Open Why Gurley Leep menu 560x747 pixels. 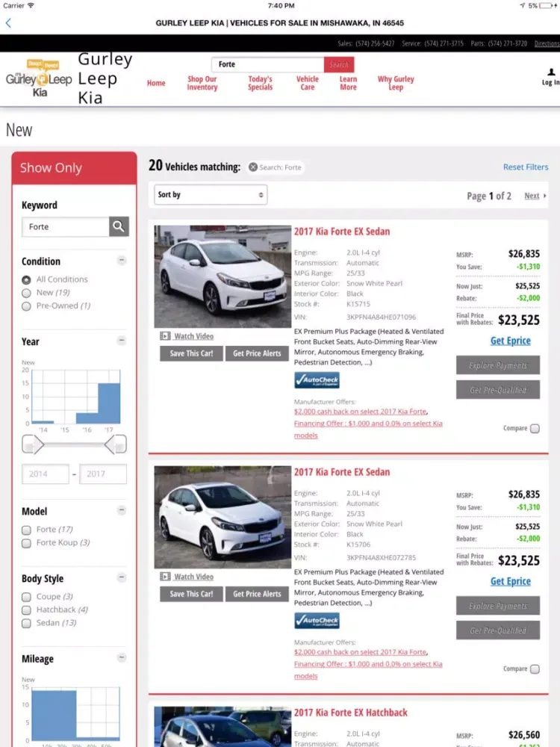396,83
